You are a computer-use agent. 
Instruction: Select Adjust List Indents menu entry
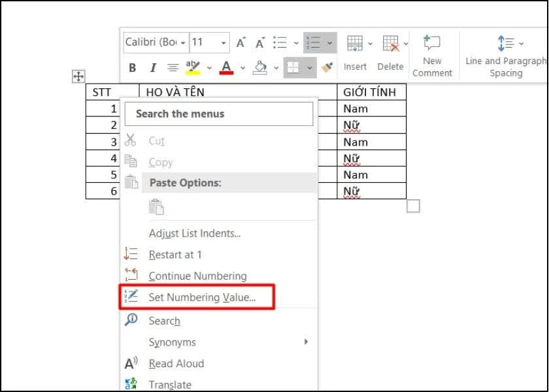pyautogui.click(x=218, y=233)
